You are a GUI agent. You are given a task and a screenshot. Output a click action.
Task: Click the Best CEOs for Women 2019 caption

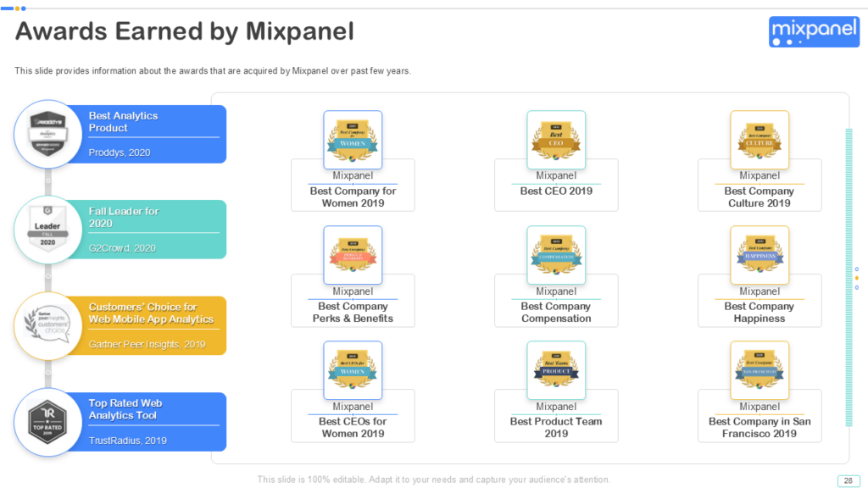pyautogui.click(x=353, y=428)
